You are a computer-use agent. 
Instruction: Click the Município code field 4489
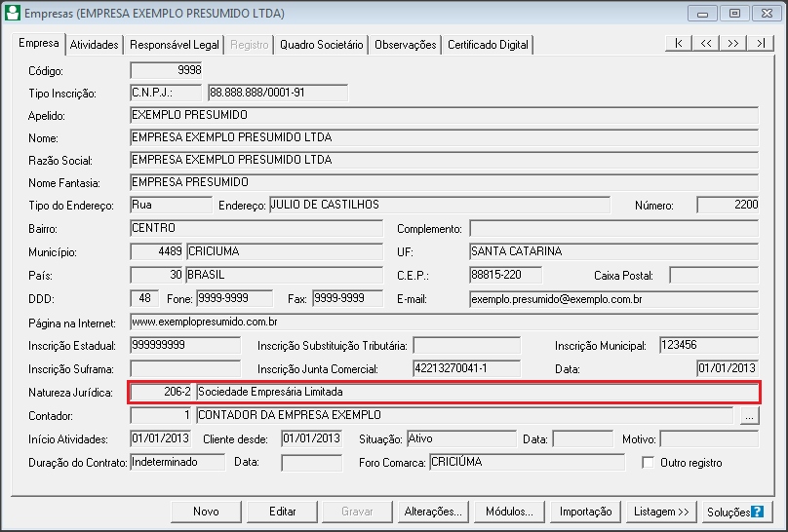click(x=157, y=251)
